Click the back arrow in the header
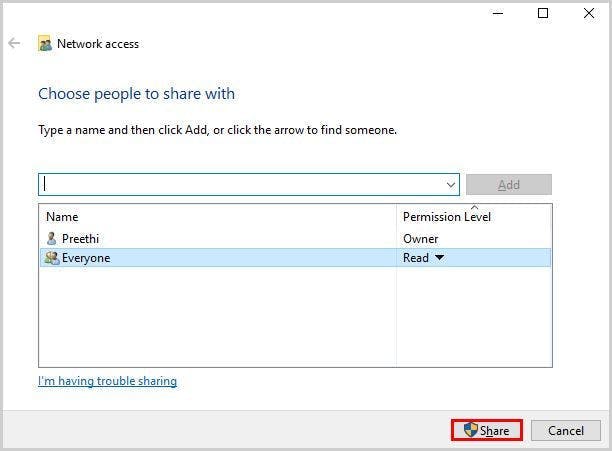This screenshot has width=612, height=451. tap(14, 43)
